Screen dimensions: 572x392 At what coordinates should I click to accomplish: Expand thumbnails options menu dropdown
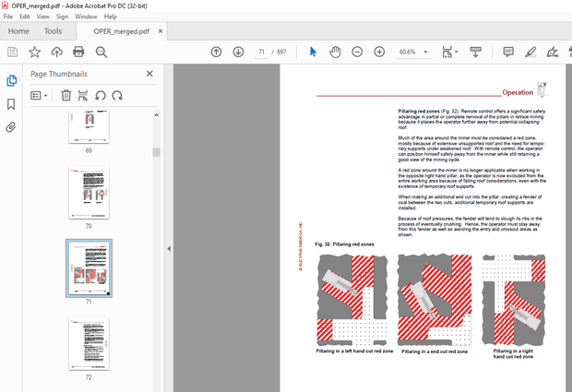(x=40, y=95)
